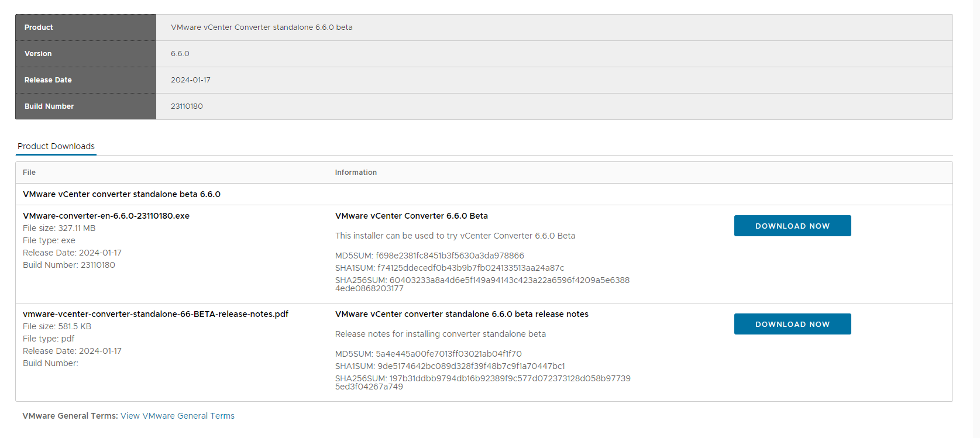Click the Release Date header cell
Screen dimensions: 980x438
coord(86,80)
